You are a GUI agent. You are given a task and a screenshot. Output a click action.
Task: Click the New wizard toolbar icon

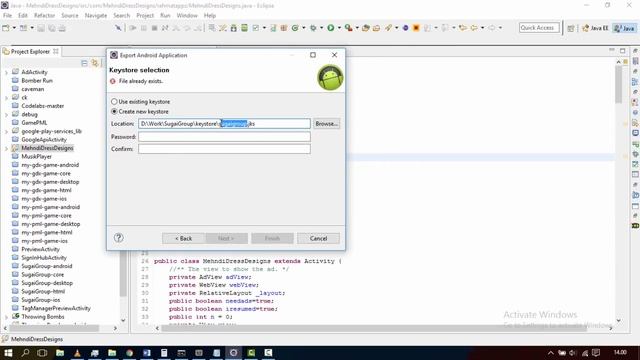6,28
